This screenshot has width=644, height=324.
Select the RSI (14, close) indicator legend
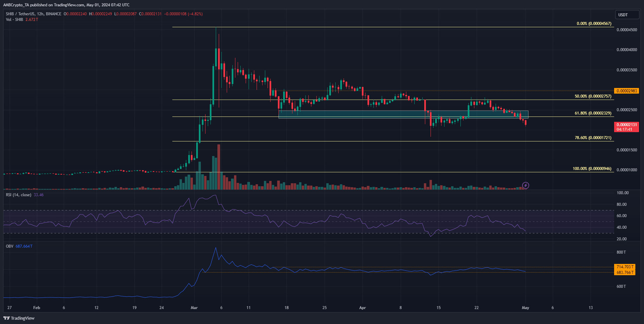coord(19,195)
